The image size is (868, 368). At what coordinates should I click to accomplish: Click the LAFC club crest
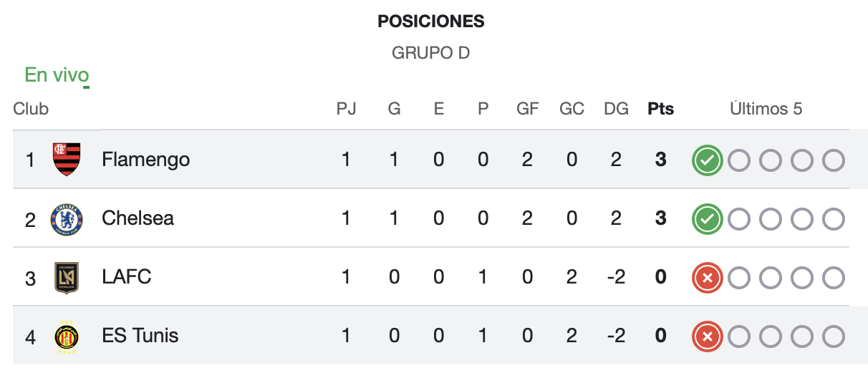(67, 278)
